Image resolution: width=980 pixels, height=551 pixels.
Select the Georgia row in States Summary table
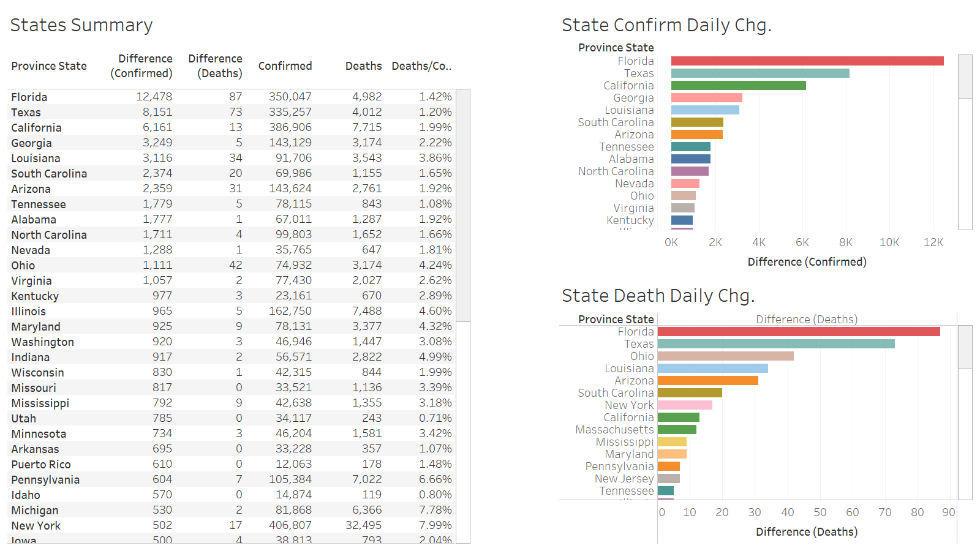point(232,143)
